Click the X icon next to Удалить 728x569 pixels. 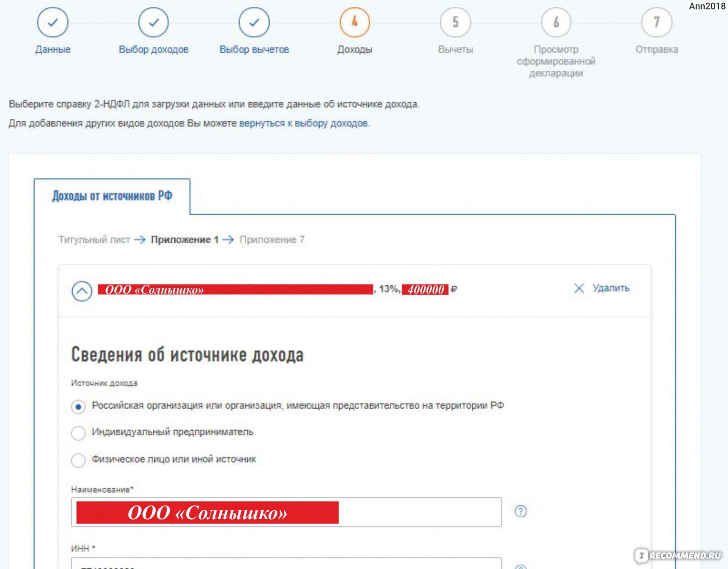(579, 288)
